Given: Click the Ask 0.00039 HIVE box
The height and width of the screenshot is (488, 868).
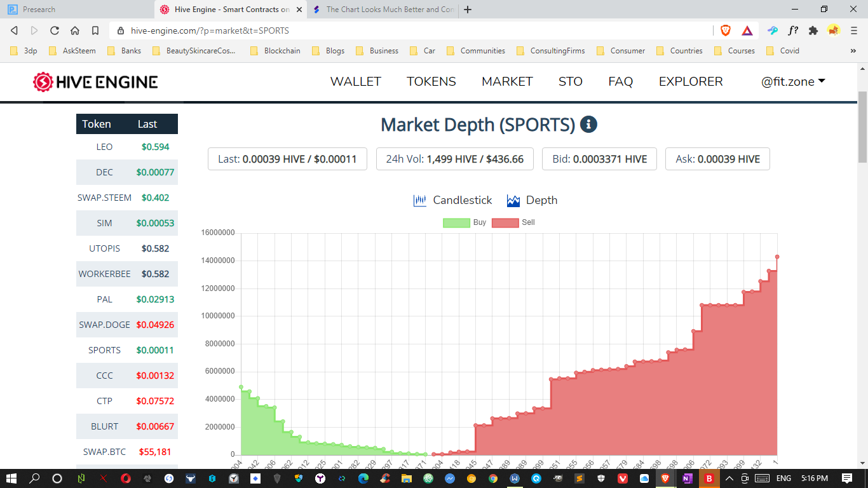Looking at the screenshot, I should (x=717, y=159).
